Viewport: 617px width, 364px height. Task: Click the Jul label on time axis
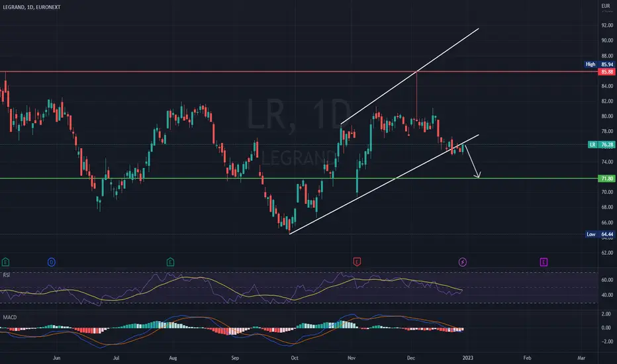(116, 358)
